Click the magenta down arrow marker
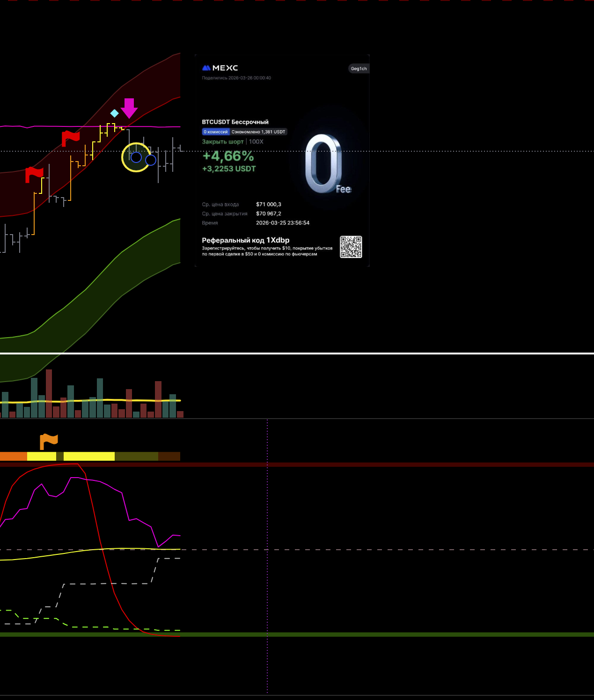 129,108
